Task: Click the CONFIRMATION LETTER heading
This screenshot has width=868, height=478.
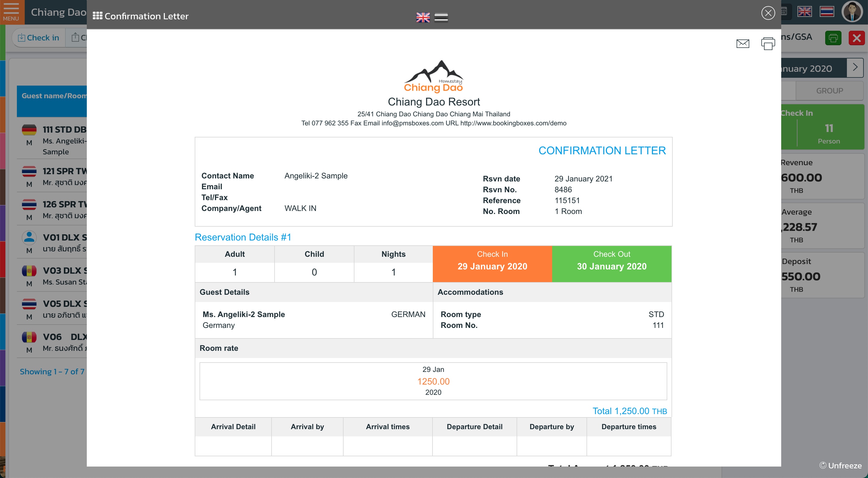Action: pyautogui.click(x=602, y=151)
